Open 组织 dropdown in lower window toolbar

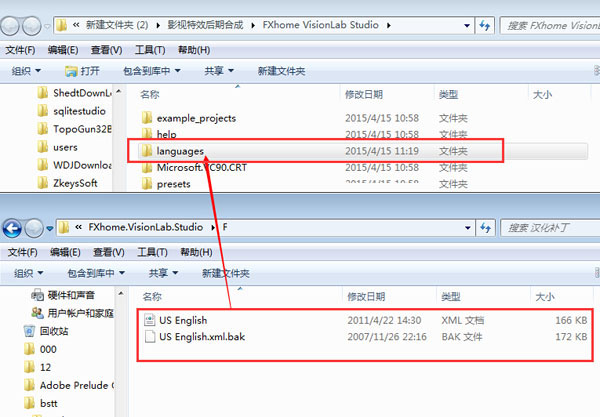click(28, 273)
